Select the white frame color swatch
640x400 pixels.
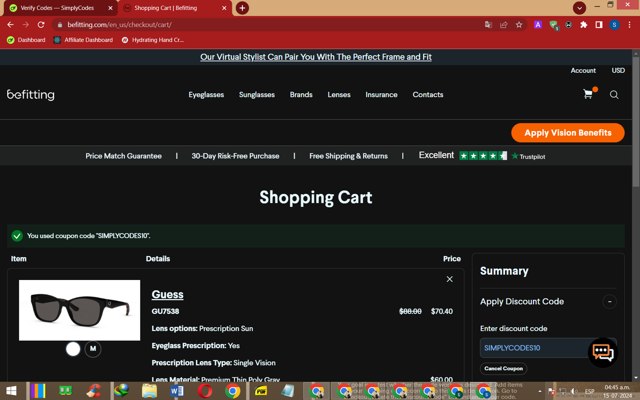coord(73,349)
